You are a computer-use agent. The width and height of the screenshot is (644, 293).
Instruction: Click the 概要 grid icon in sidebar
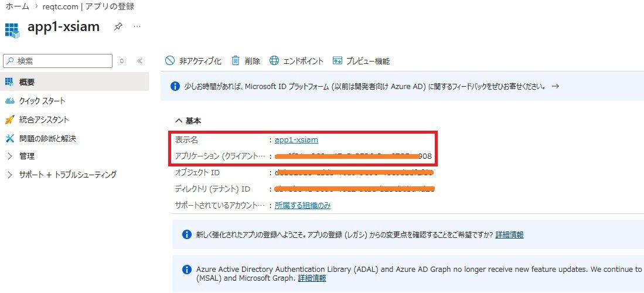click(x=9, y=82)
